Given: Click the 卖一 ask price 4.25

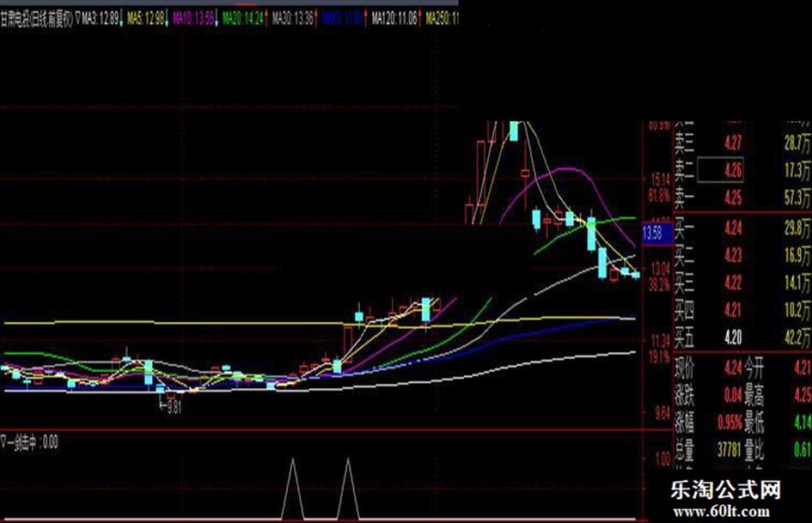Looking at the screenshot, I should click(x=733, y=198).
